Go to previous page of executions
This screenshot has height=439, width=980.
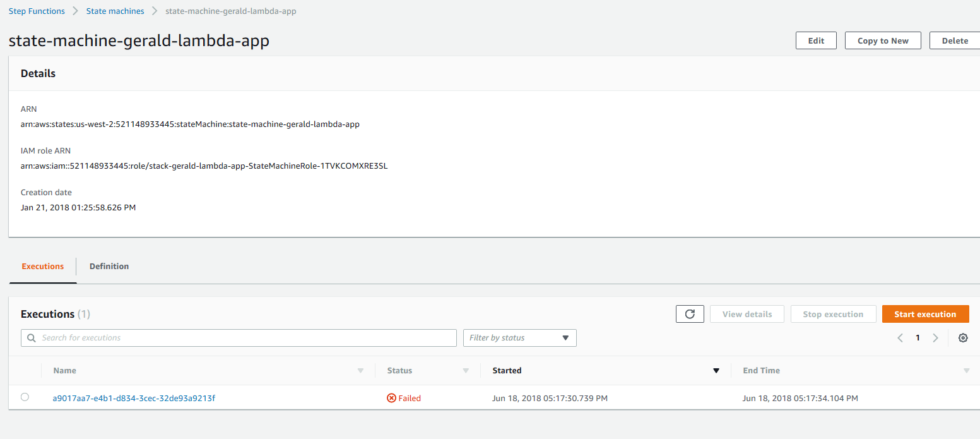click(x=900, y=338)
